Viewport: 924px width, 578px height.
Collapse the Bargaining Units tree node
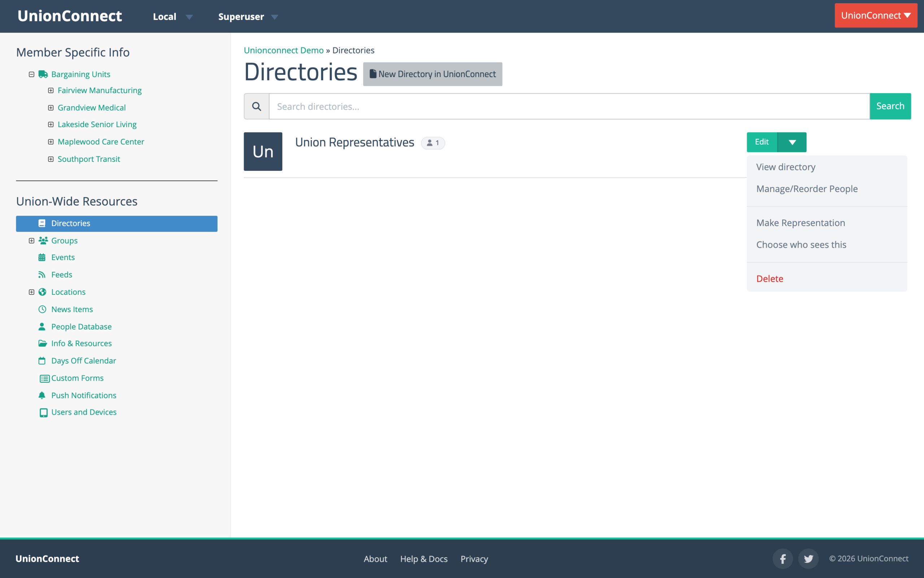32,74
